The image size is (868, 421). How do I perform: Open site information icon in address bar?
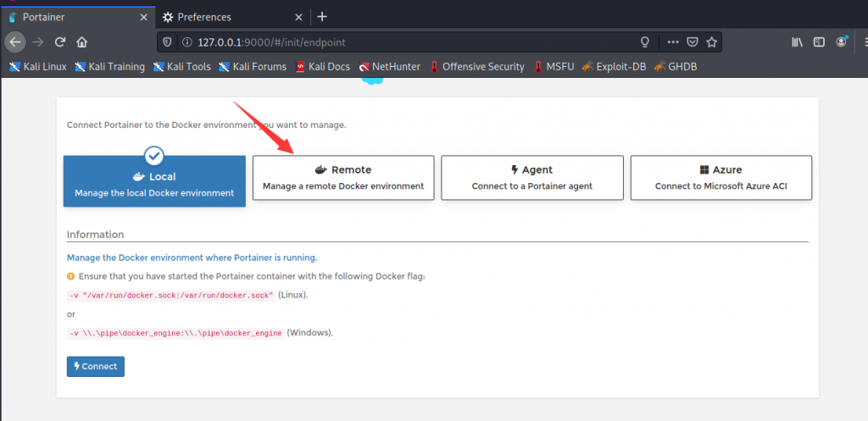187,42
